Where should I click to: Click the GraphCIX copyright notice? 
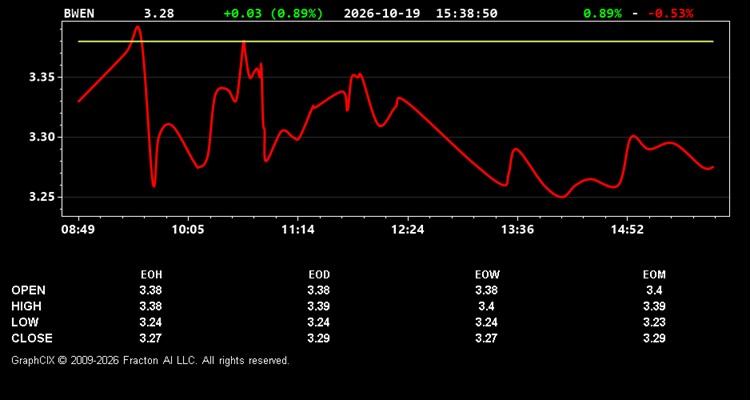pyautogui.click(x=150, y=360)
